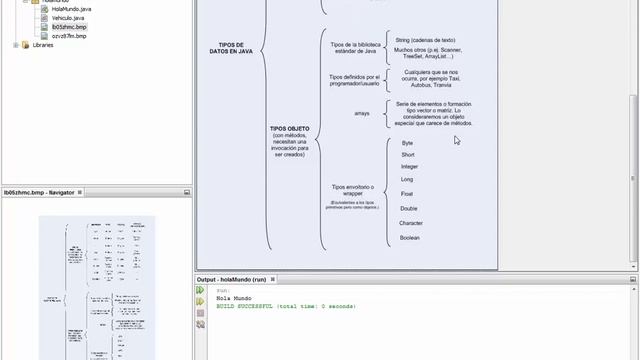Select lb05zhmc.bmp in project tree
640x360 pixels.
point(69,27)
